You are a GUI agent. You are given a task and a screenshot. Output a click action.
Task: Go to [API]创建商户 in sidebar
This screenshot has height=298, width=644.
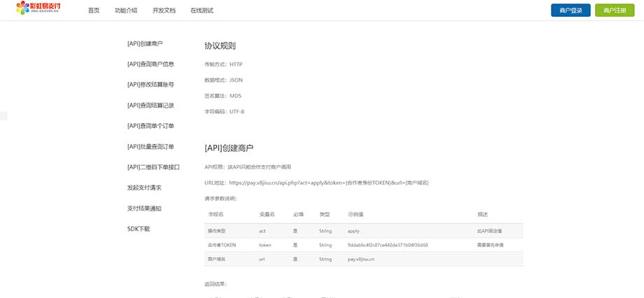coord(145,43)
